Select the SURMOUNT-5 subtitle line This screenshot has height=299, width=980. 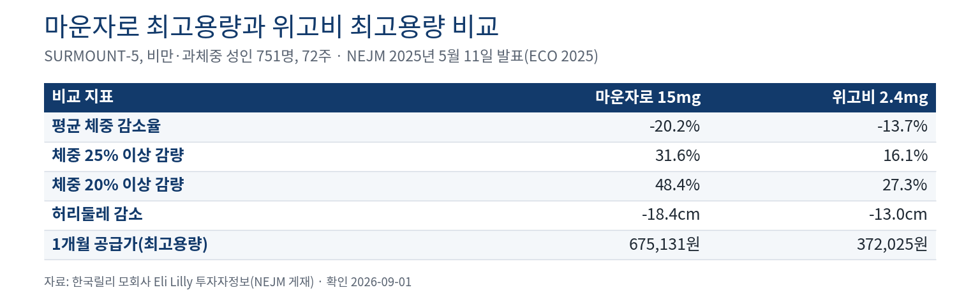click(321, 56)
